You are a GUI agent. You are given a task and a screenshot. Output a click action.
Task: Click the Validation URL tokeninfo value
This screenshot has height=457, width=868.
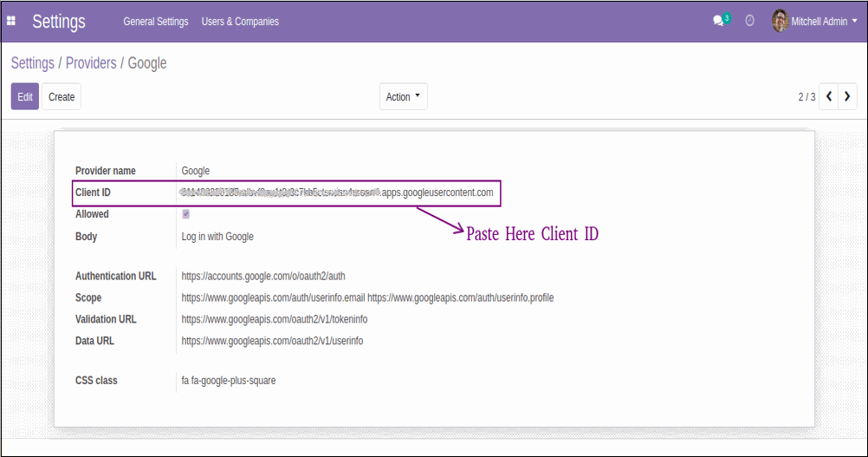(275, 319)
